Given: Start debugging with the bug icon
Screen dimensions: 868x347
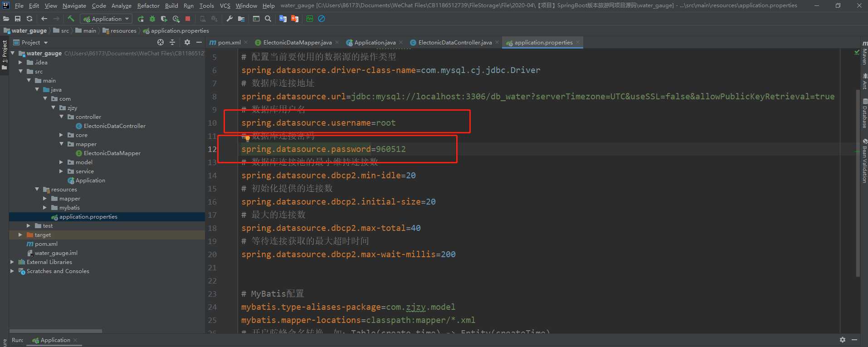Looking at the screenshot, I should (x=152, y=19).
